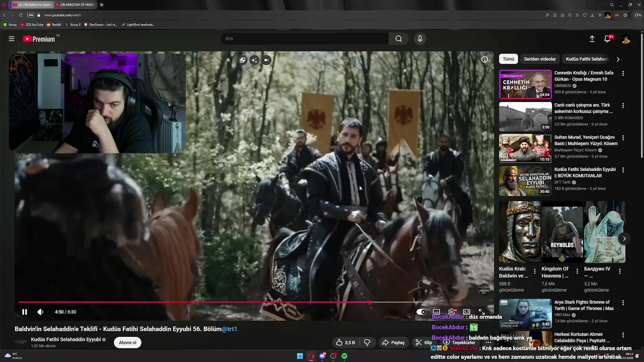Click the search magnifier button
The height and width of the screenshot is (362, 644).
click(398, 39)
